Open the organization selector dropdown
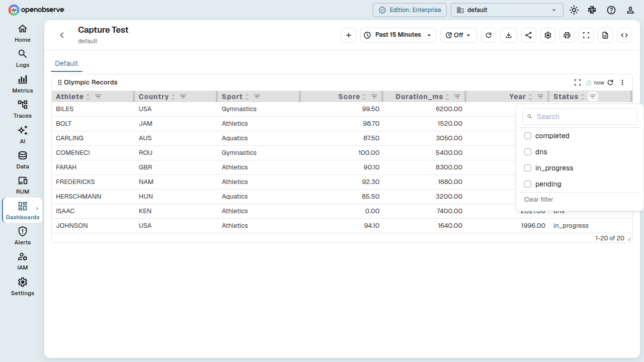This screenshot has width=644, height=362. (x=507, y=10)
